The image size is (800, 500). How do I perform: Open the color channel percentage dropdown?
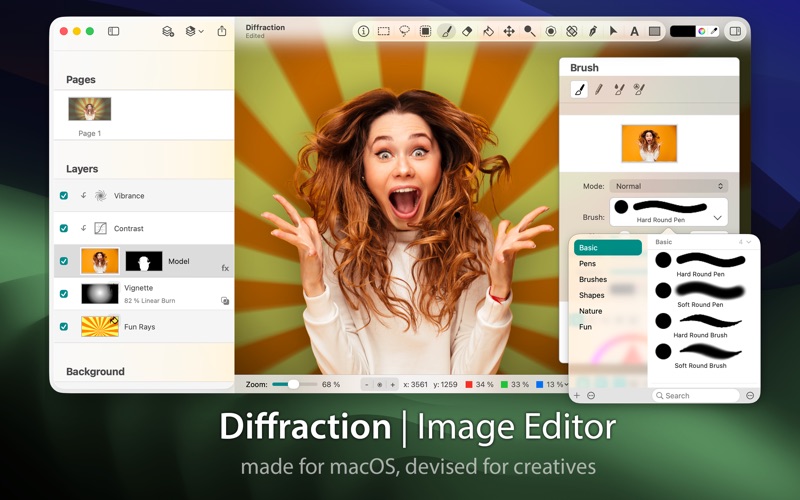click(566, 385)
